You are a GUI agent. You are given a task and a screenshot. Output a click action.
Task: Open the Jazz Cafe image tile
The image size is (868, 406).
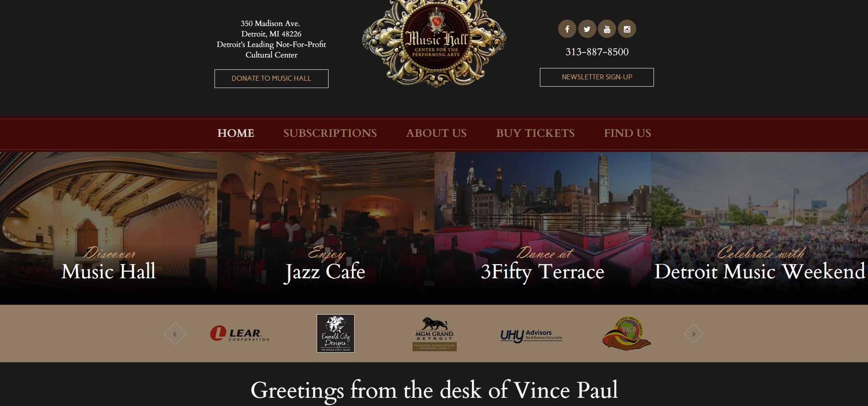[325, 228]
